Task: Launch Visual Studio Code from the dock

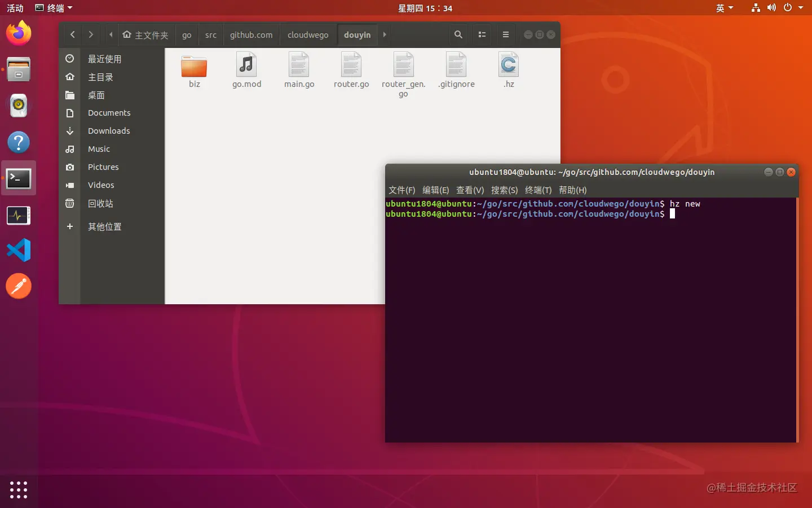Action: [x=19, y=250]
